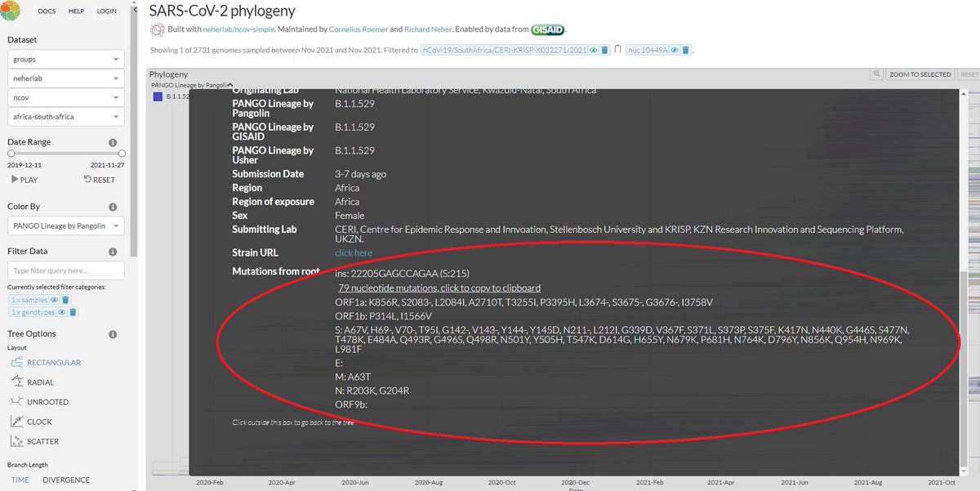Viewport: 980px width, 491px height.
Task: Click the ZOOM TO SELECTED button
Action: pyautogui.click(x=920, y=74)
